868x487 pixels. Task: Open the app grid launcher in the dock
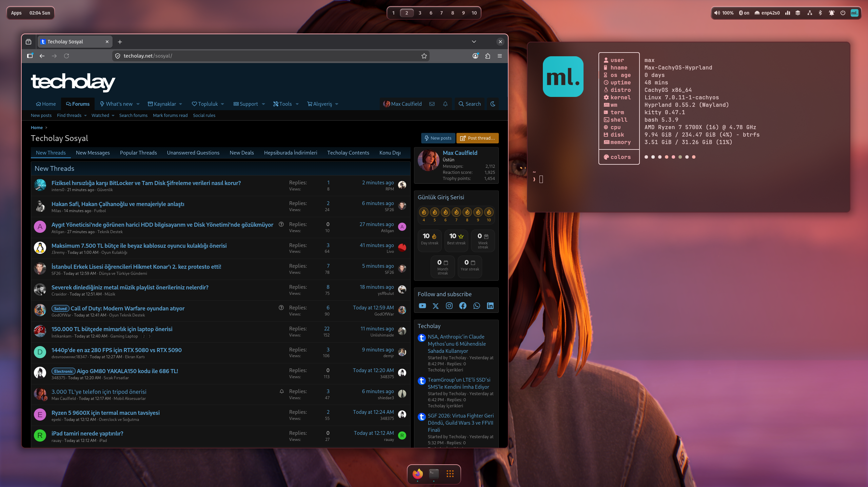point(450,474)
